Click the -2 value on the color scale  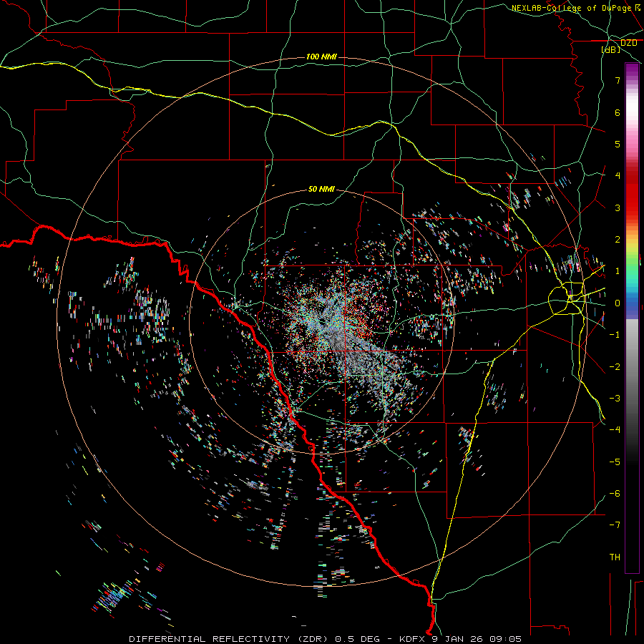[615, 367]
